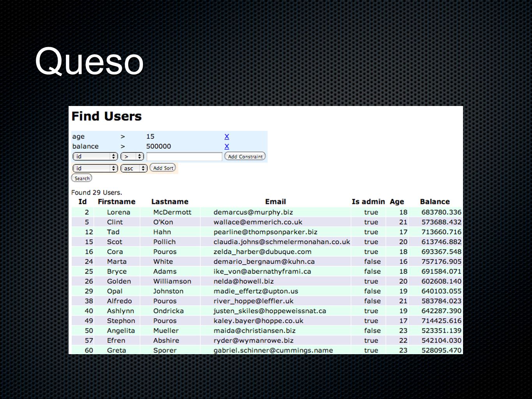Open the sort direction dropdown showing asc

coord(134,168)
